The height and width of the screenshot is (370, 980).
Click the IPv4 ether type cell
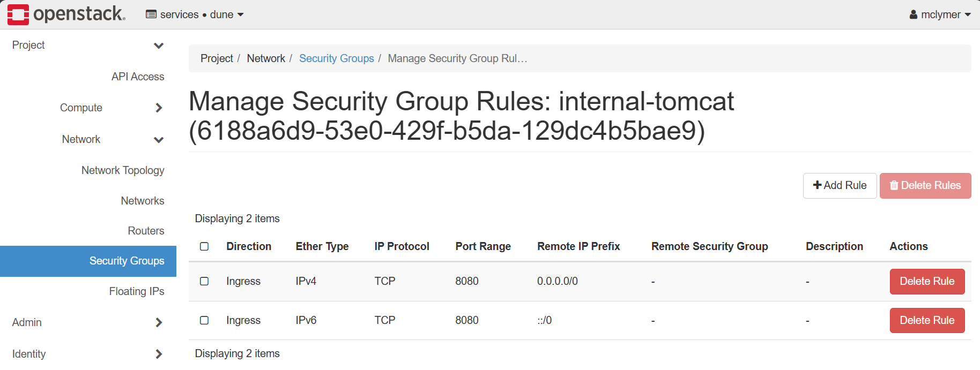point(306,281)
